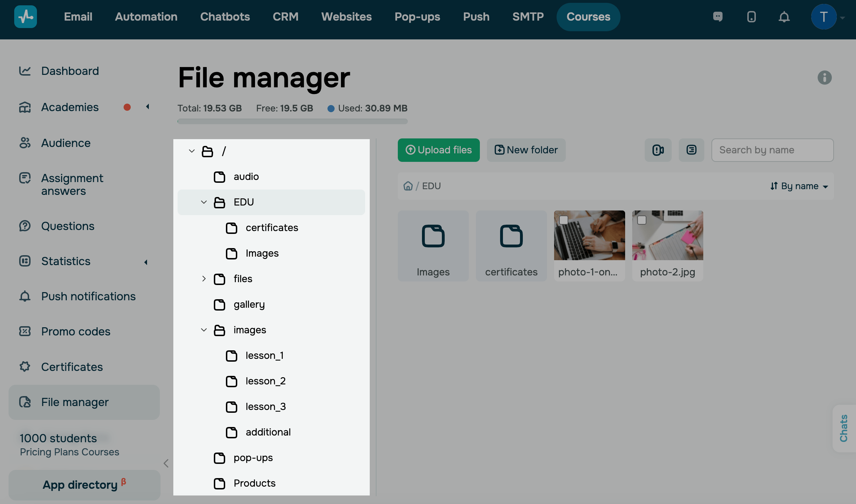The width and height of the screenshot is (856, 504).
Task: Click the storage usage progress bar
Action: 292,121
